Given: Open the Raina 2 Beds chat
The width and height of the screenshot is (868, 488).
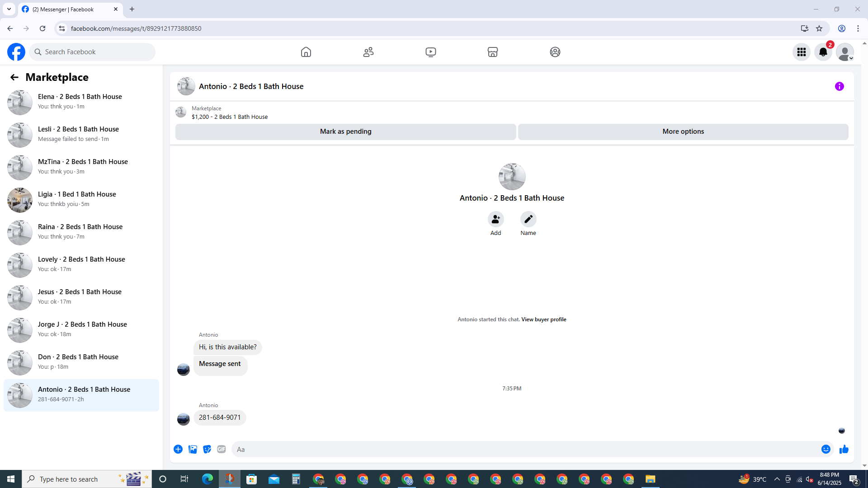Looking at the screenshot, I should tap(81, 232).
